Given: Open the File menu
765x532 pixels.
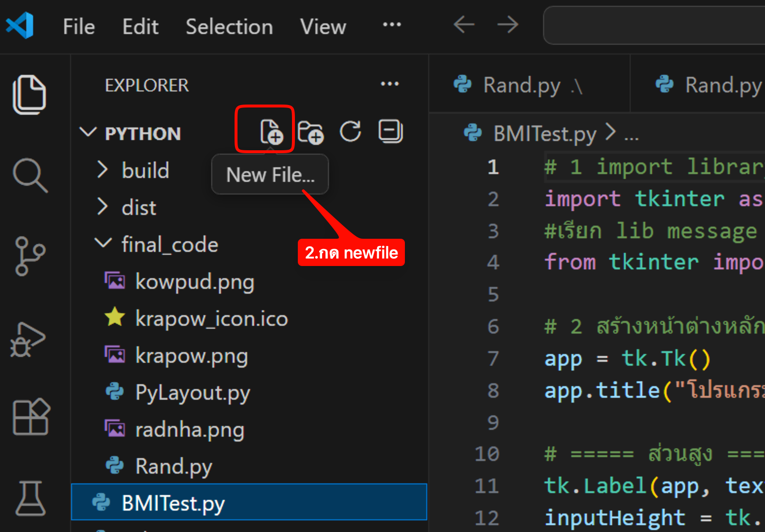Looking at the screenshot, I should [79, 27].
